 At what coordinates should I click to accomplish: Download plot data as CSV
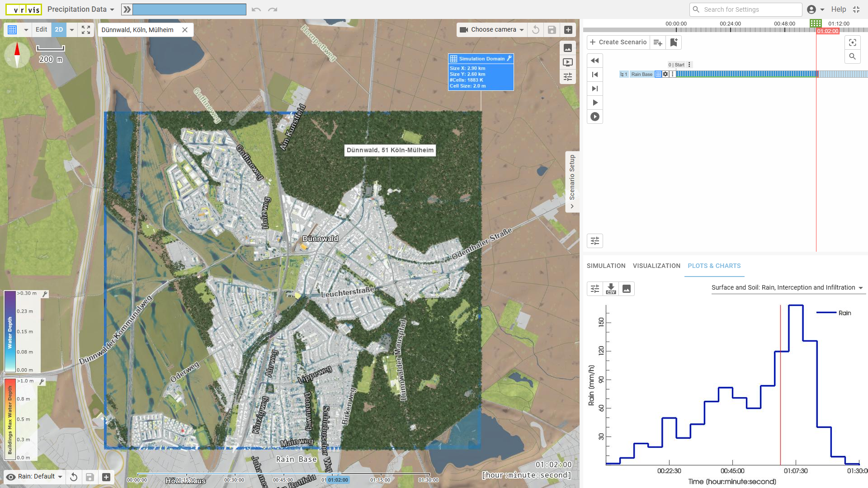611,288
